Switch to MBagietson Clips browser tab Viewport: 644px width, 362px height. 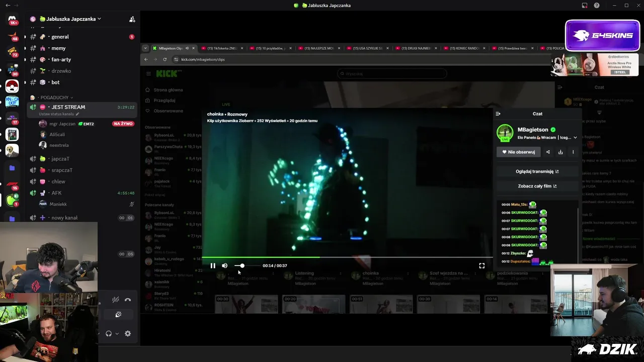pyautogui.click(x=174, y=48)
